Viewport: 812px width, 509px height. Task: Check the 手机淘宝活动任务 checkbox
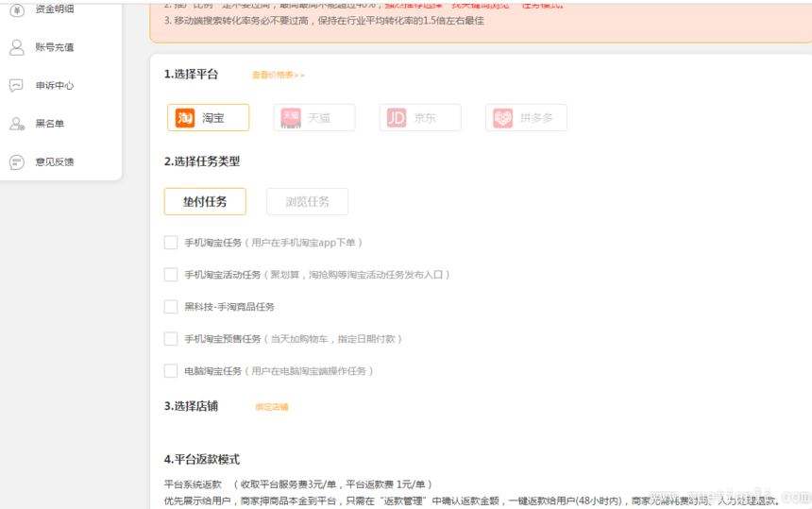point(171,275)
